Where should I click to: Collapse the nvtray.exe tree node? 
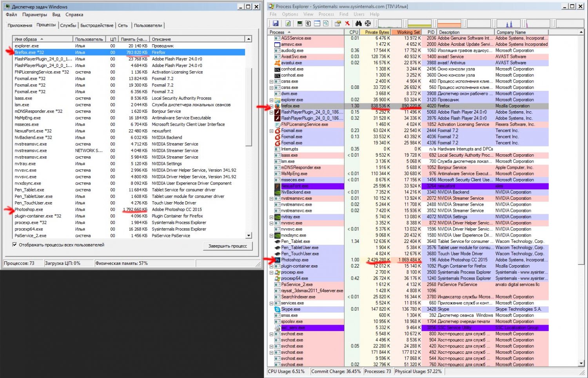[271, 217]
